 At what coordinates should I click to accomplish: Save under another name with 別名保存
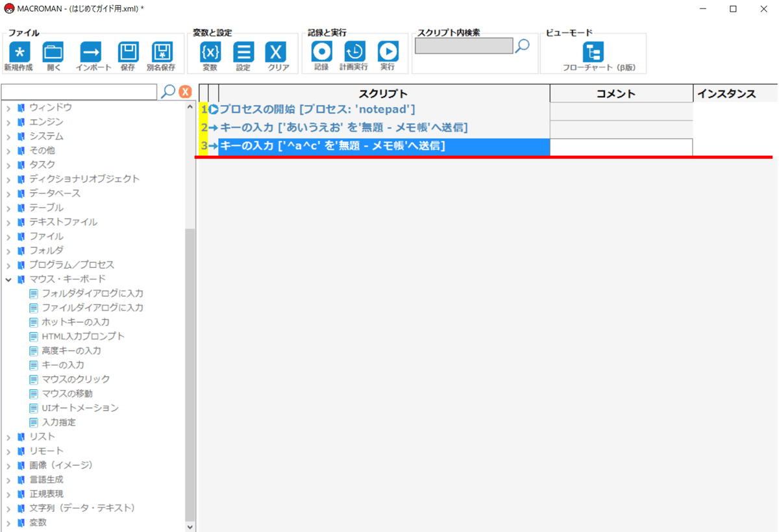pyautogui.click(x=161, y=56)
